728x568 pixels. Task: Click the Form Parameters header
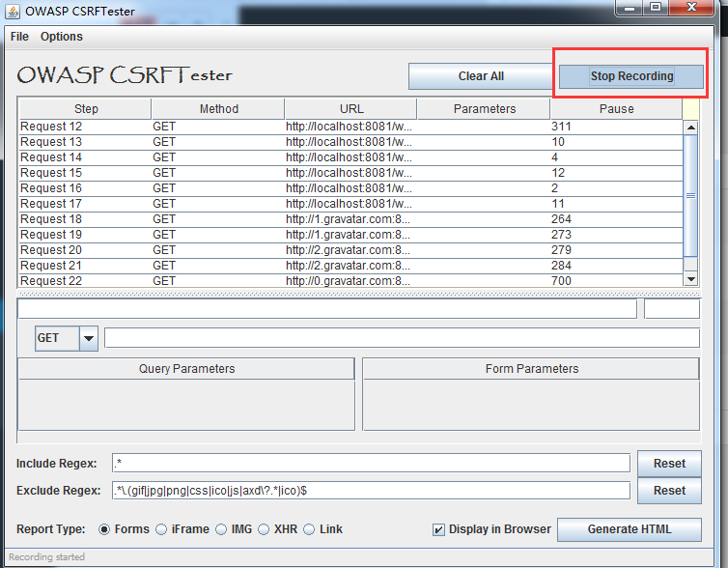coord(532,369)
